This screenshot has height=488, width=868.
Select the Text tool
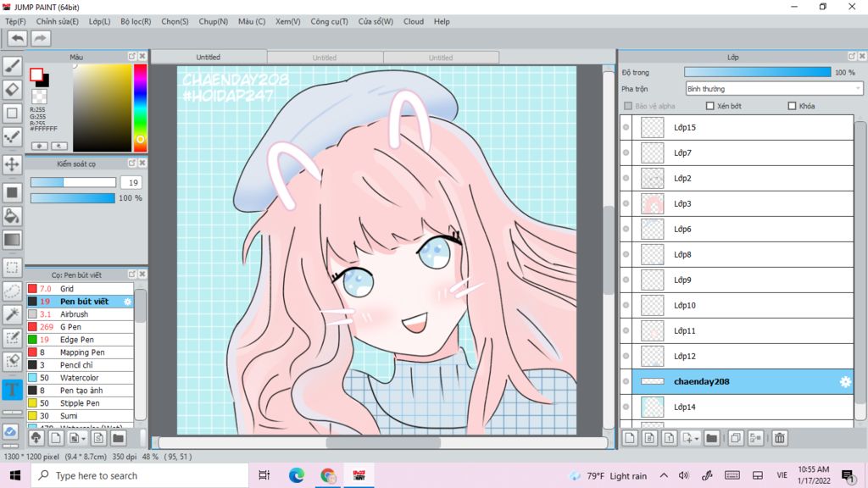[x=12, y=390]
